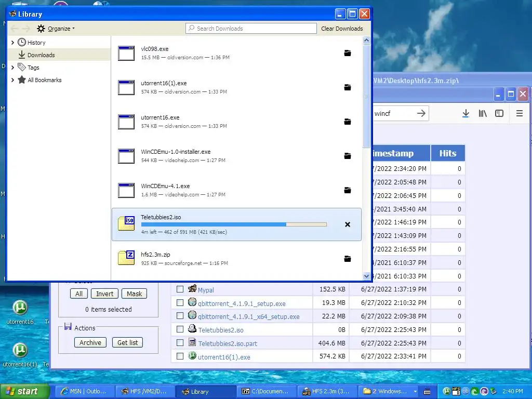Click the Teletubbies2.iso disc icon in HFS list

(x=192, y=328)
